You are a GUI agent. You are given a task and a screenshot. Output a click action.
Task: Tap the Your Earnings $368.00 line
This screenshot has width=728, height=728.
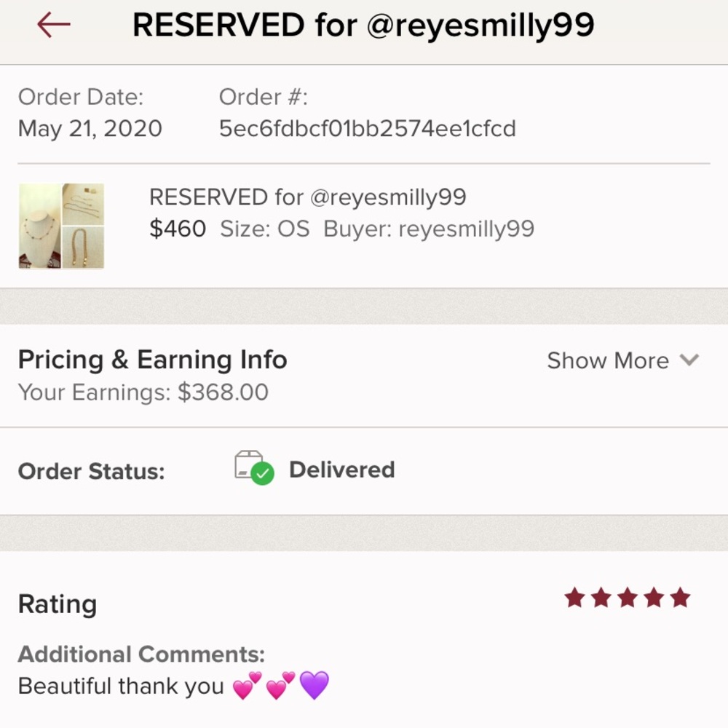point(143,392)
